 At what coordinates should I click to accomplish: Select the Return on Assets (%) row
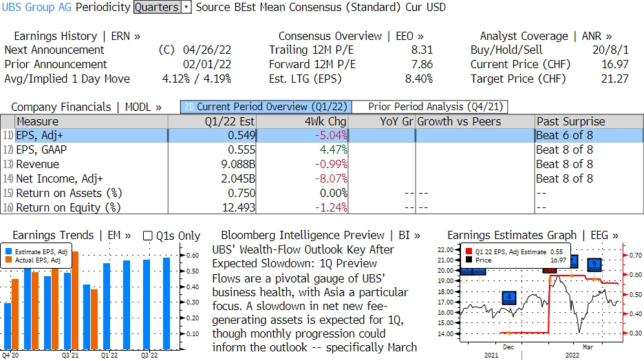321,193
